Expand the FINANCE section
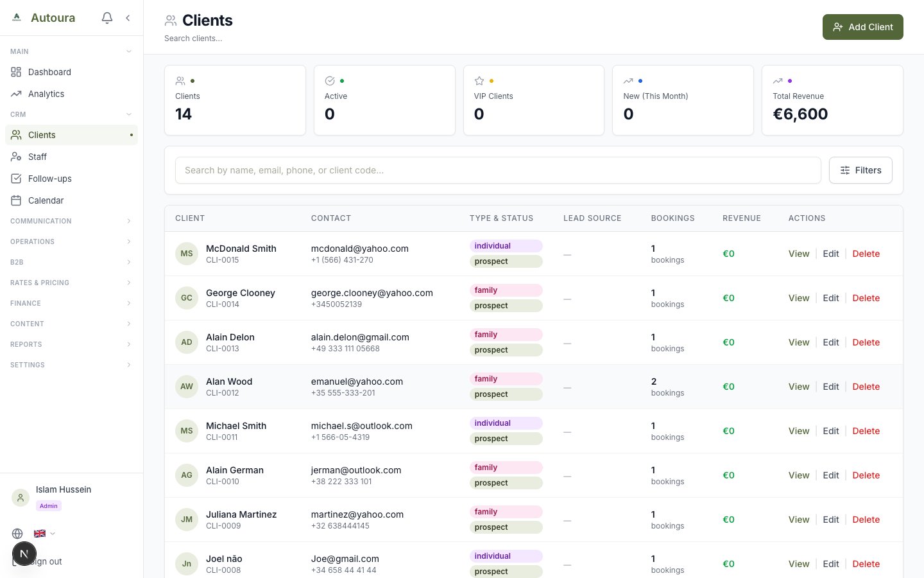This screenshot has height=578, width=924. coord(71,303)
